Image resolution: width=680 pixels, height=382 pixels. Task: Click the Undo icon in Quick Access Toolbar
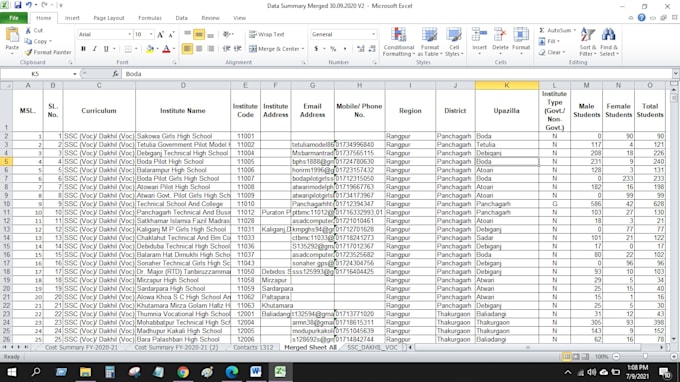pyautogui.click(x=29, y=5)
